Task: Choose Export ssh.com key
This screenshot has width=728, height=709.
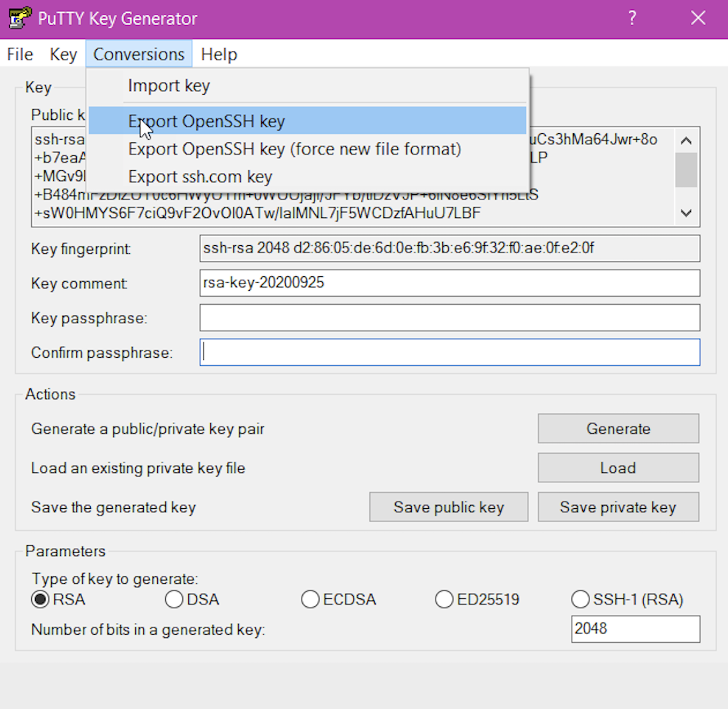Action: (x=200, y=177)
